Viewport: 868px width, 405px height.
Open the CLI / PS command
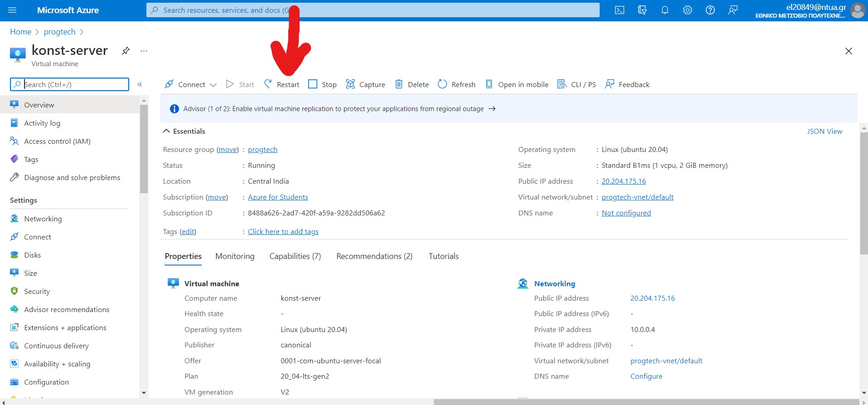pyautogui.click(x=577, y=84)
